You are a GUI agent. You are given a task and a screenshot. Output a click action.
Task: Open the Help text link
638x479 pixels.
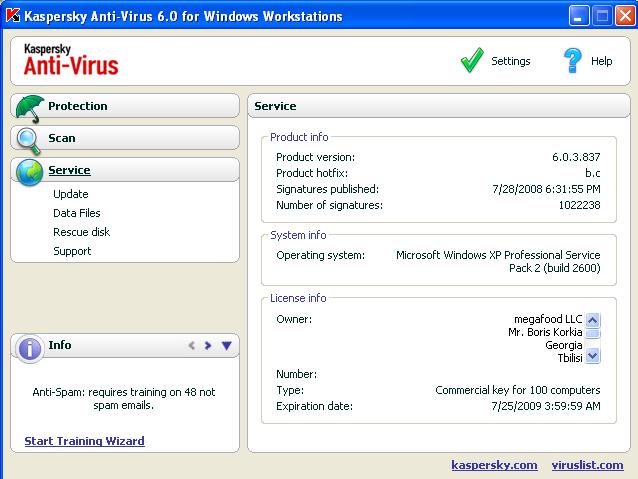[601, 61]
